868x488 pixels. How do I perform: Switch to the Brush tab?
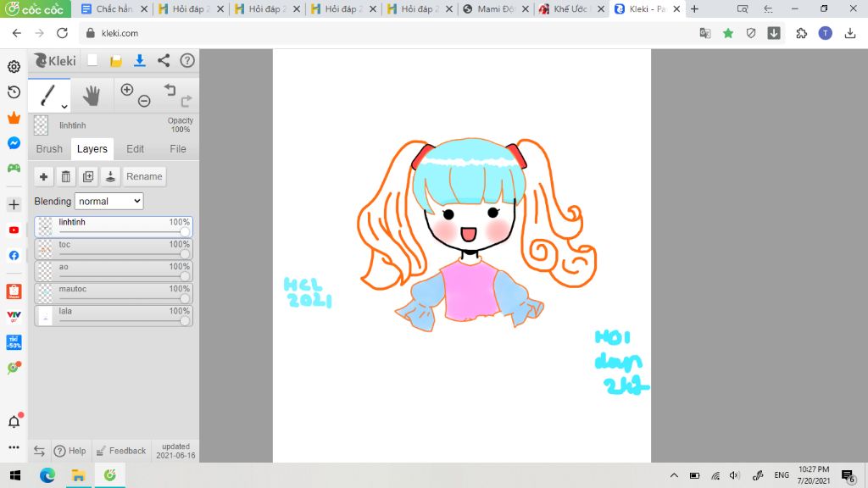point(49,149)
